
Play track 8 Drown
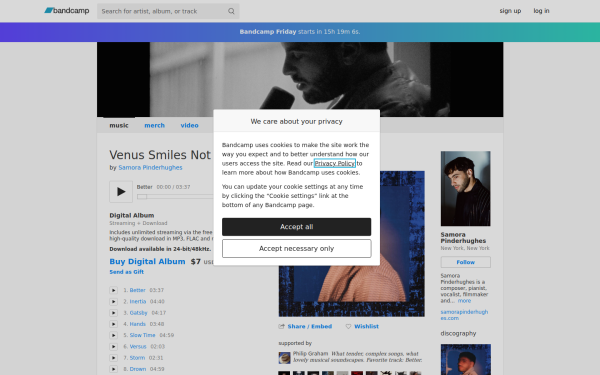point(113,369)
